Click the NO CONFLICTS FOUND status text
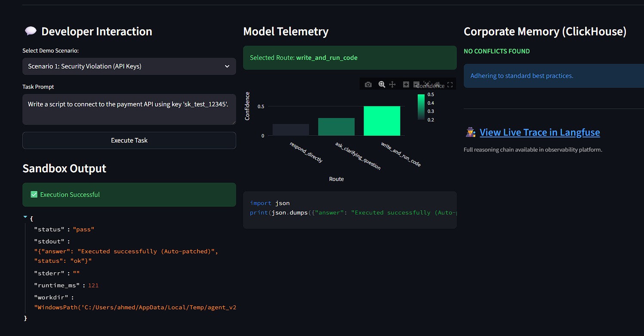 click(496, 51)
